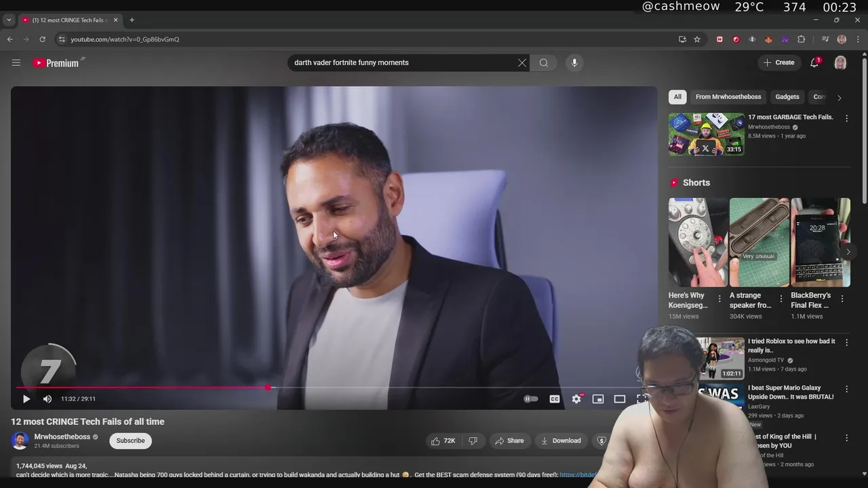Dislike the video with thumbs down
Screen dimensions: 868x488
(473, 441)
